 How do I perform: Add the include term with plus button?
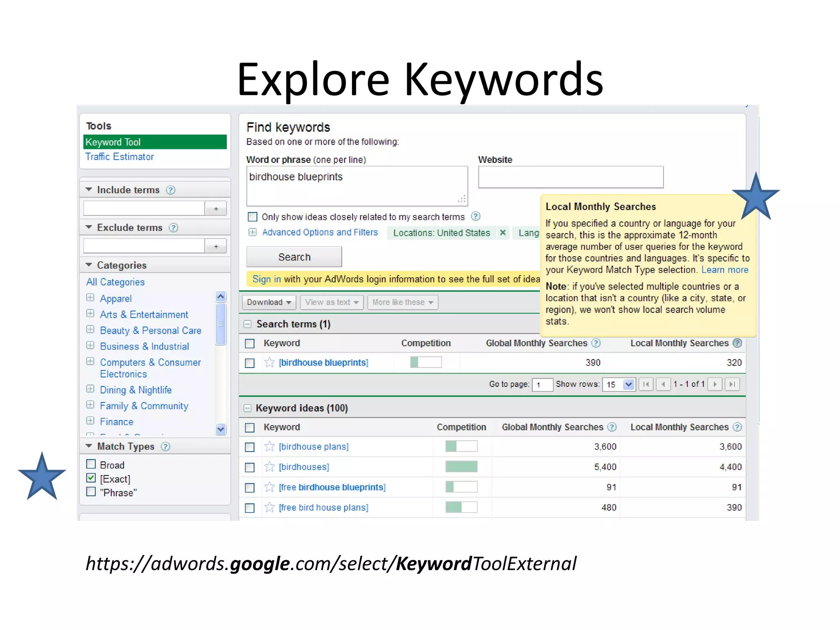[216, 208]
